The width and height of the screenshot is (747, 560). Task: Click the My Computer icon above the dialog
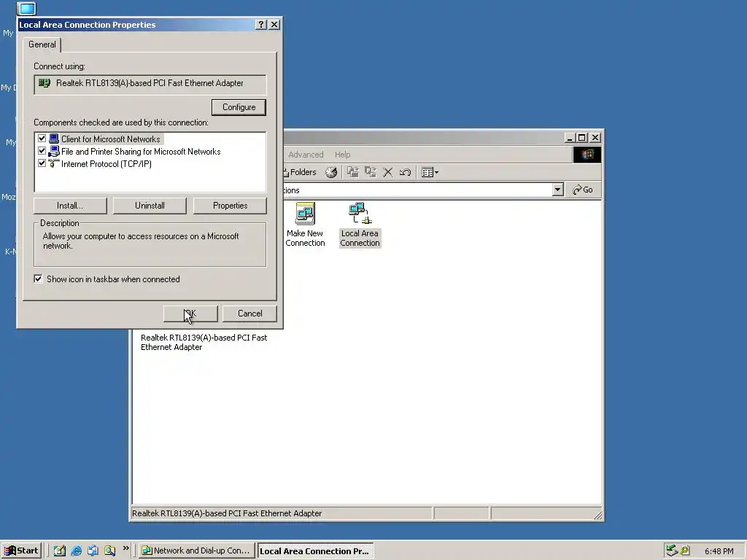tap(27, 9)
